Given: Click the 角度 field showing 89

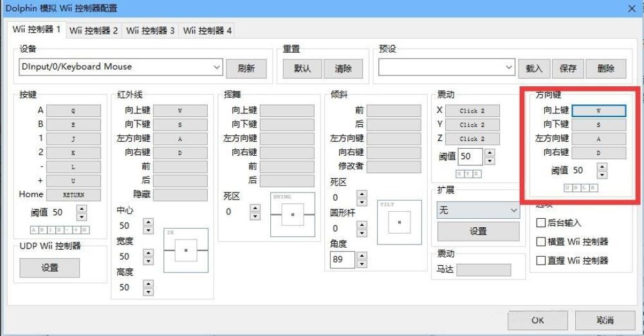Looking at the screenshot, I should [342, 259].
